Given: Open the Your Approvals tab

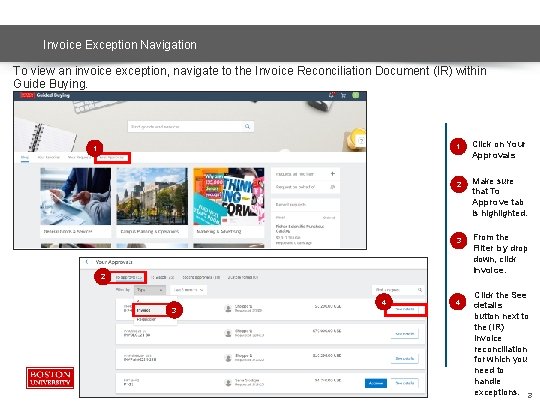Looking at the screenshot, I should [x=112, y=158].
